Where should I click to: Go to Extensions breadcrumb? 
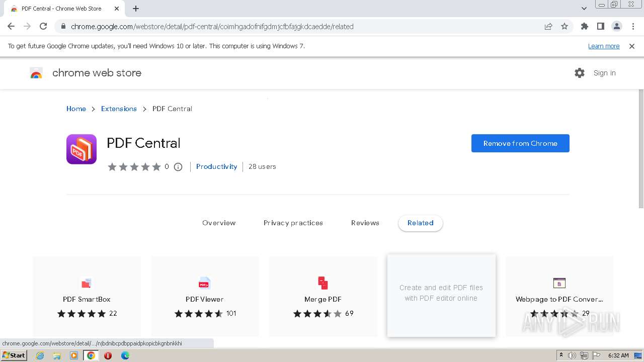[119, 109]
